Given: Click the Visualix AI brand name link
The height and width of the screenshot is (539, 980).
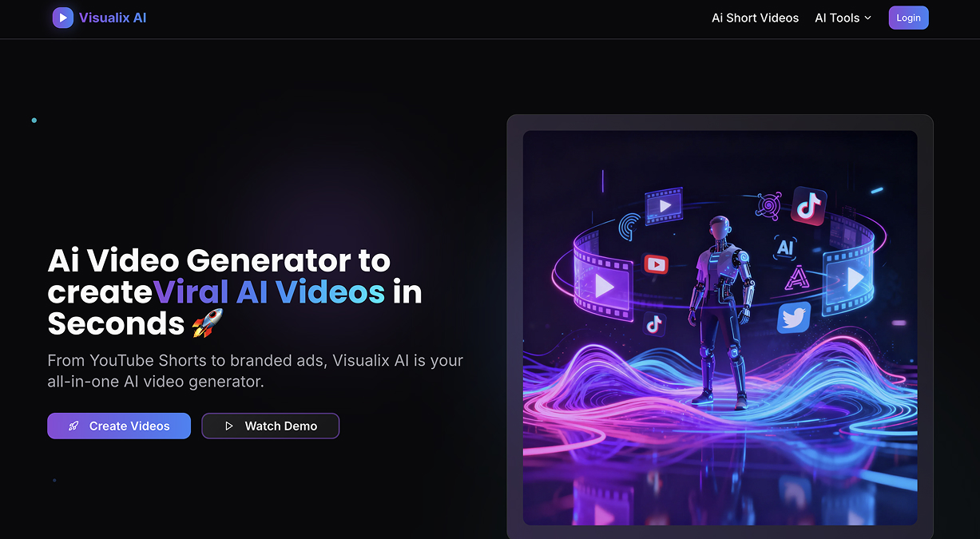Looking at the screenshot, I should [x=113, y=18].
